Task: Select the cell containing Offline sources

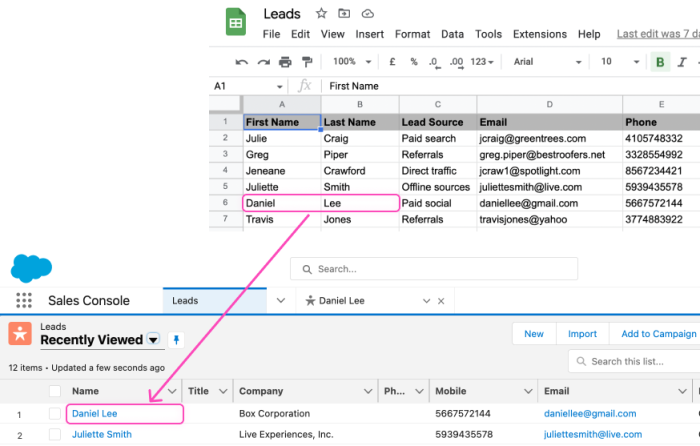Action: [x=438, y=187]
